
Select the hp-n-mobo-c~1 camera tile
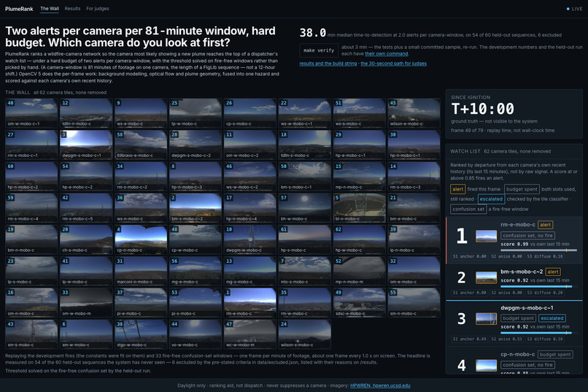point(414,145)
